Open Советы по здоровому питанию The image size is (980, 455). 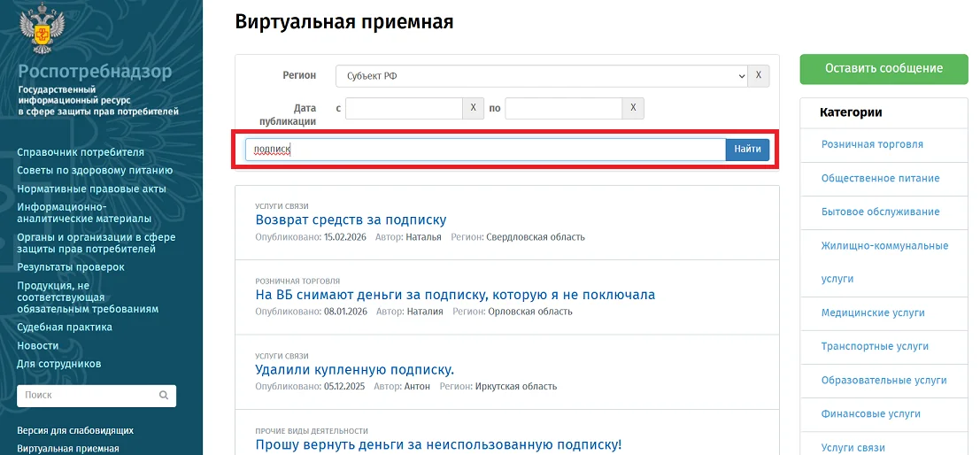(x=95, y=171)
